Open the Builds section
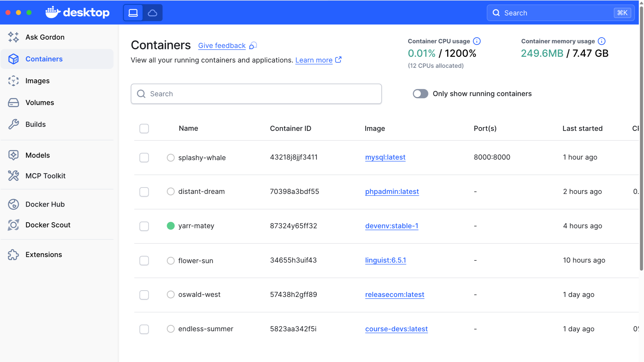The width and height of the screenshot is (644, 362). [x=35, y=124]
